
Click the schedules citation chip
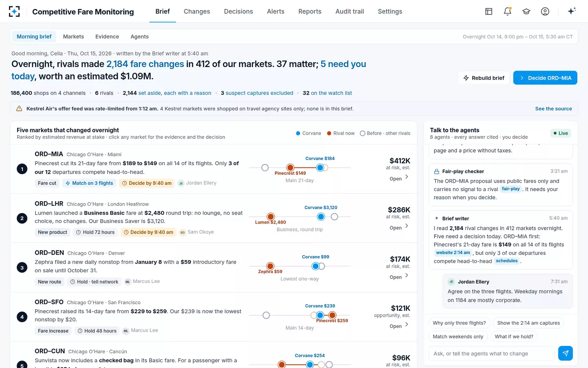tap(507, 261)
